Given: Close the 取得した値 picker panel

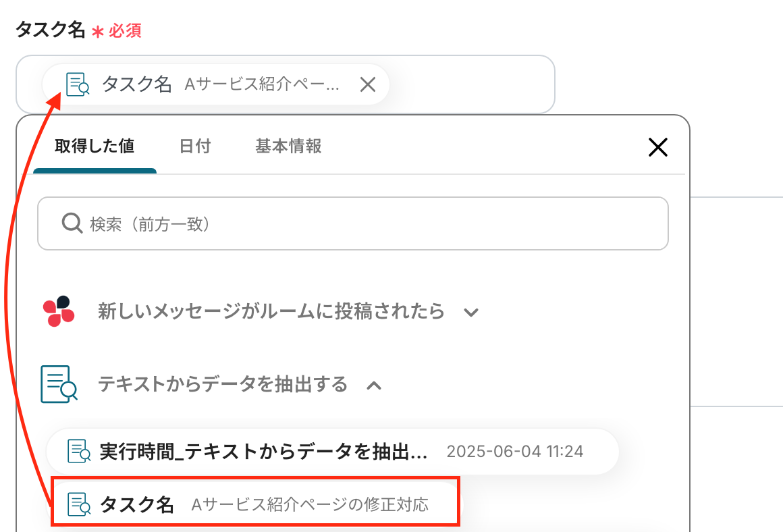Looking at the screenshot, I should (x=657, y=147).
